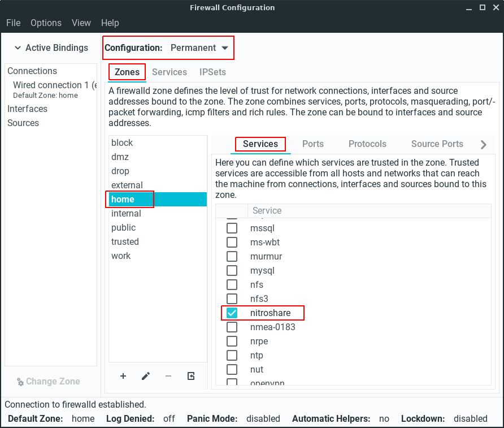Open the Options menu
Image resolution: width=504 pixels, height=428 pixels.
pyautogui.click(x=46, y=23)
